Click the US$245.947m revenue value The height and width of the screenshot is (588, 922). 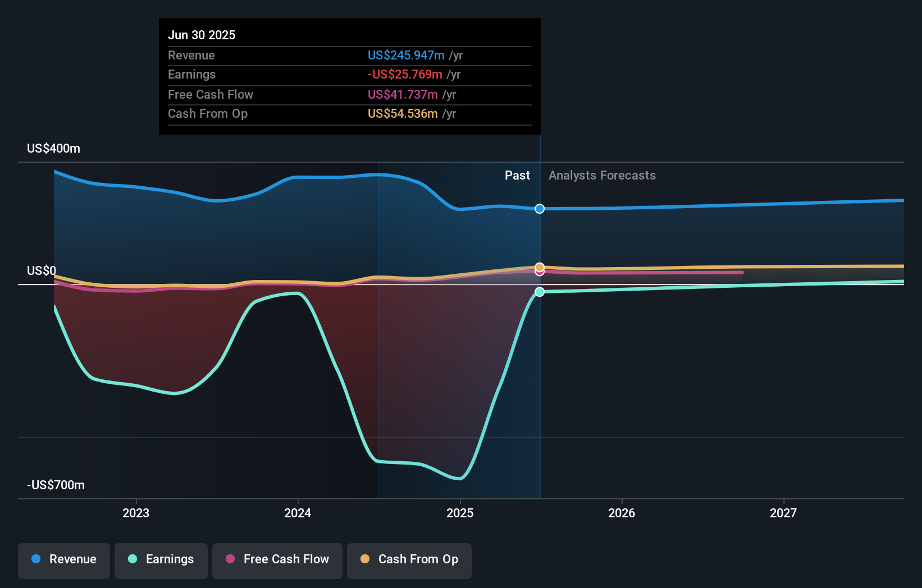click(x=406, y=55)
